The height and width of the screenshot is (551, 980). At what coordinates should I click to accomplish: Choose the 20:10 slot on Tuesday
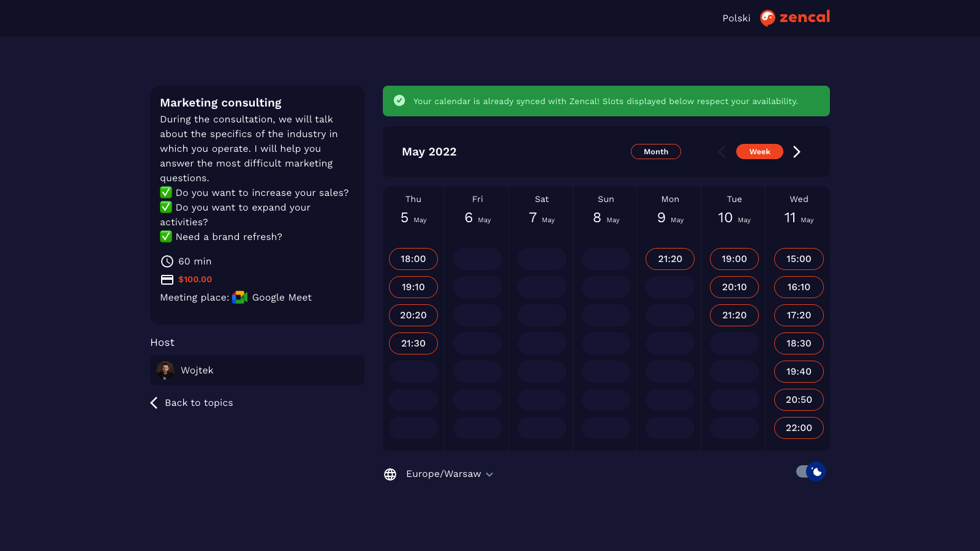tap(734, 287)
